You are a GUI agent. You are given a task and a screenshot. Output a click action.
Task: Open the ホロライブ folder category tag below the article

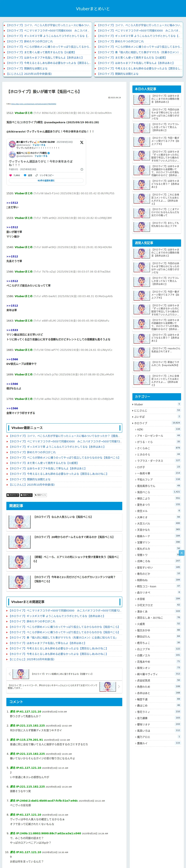tap(13, 495)
